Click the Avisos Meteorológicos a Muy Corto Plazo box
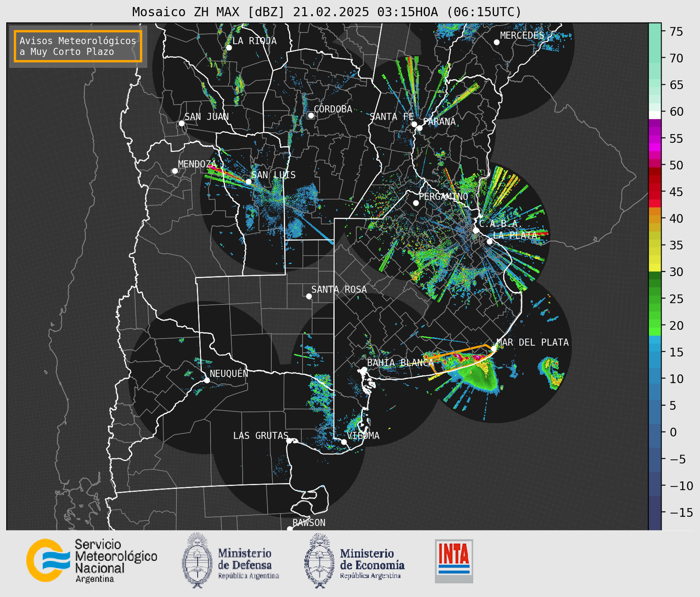The width and height of the screenshot is (700, 597). coord(78,46)
